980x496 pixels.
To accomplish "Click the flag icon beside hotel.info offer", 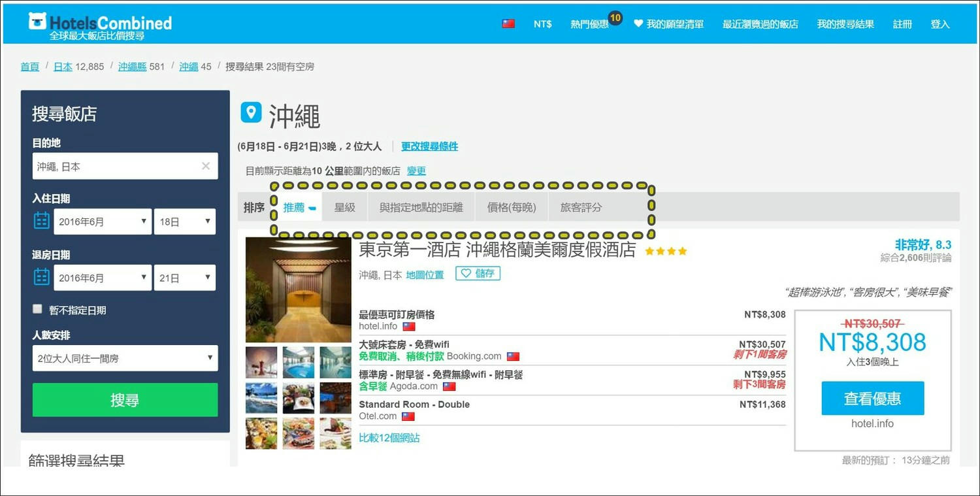I will pyautogui.click(x=409, y=327).
